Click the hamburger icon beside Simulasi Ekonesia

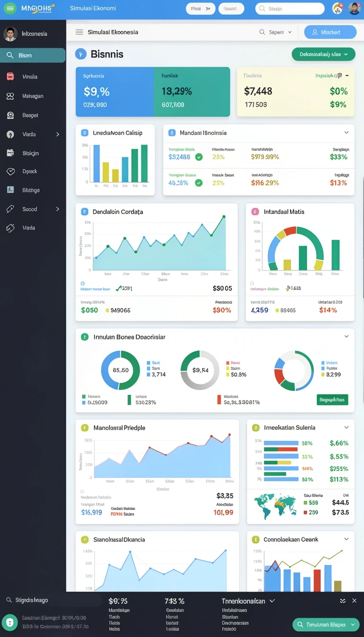tap(79, 32)
